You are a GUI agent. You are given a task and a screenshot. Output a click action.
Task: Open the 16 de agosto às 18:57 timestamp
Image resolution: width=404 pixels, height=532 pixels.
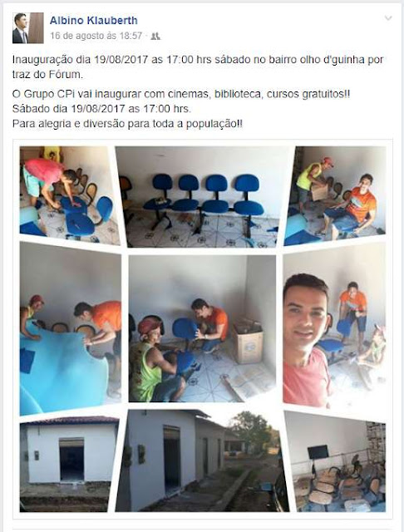pos(96,36)
